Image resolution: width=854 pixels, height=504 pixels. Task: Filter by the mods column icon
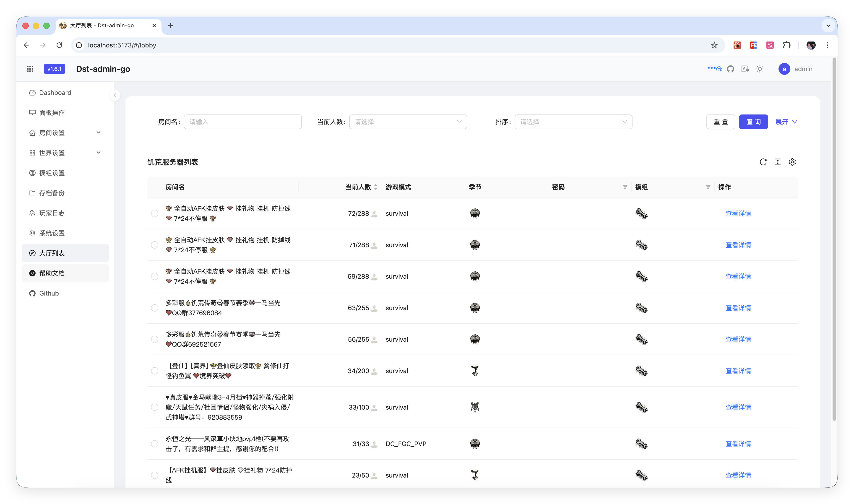[708, 187]
